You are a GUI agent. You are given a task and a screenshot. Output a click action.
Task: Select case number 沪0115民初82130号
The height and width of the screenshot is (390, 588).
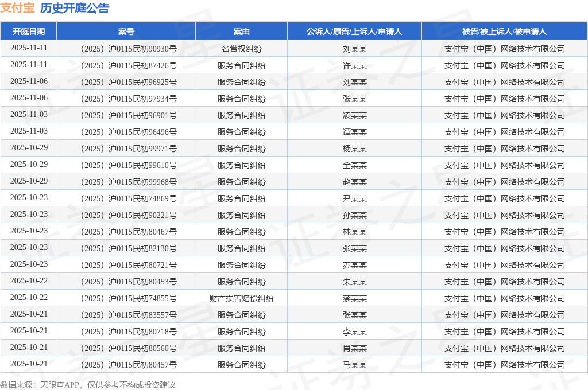129,248
